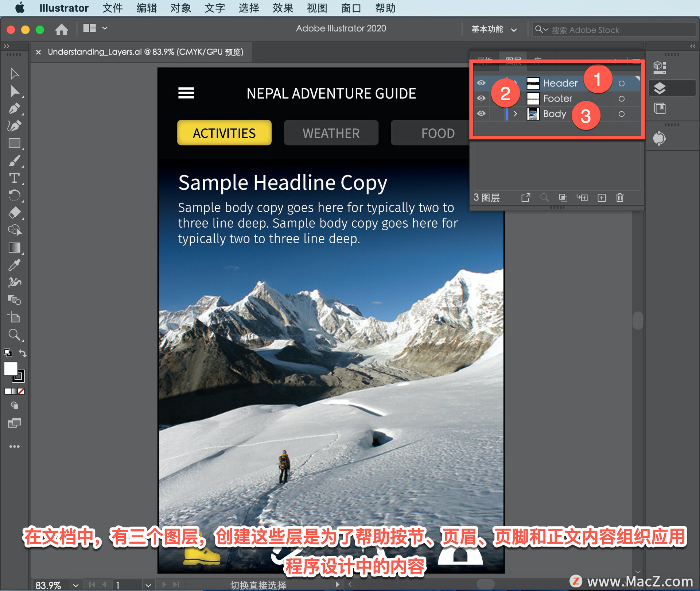This screenshot has width=700, height=591.
Task: Hide the Header layer
Action: pos(481,83)
